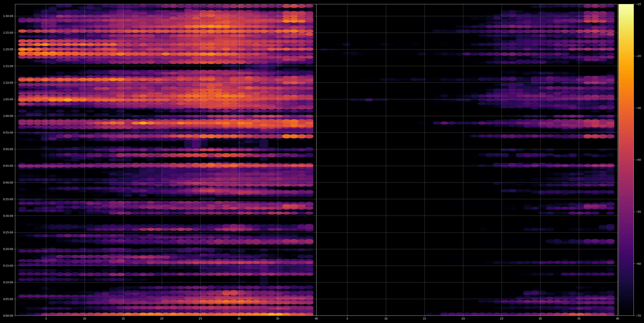Select the 0:25:00 y-axis tick label
644x323 pixels.
tap(8, 232)
